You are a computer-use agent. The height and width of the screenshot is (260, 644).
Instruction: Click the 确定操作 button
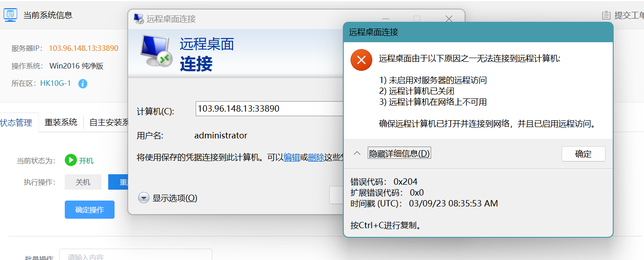90,210
